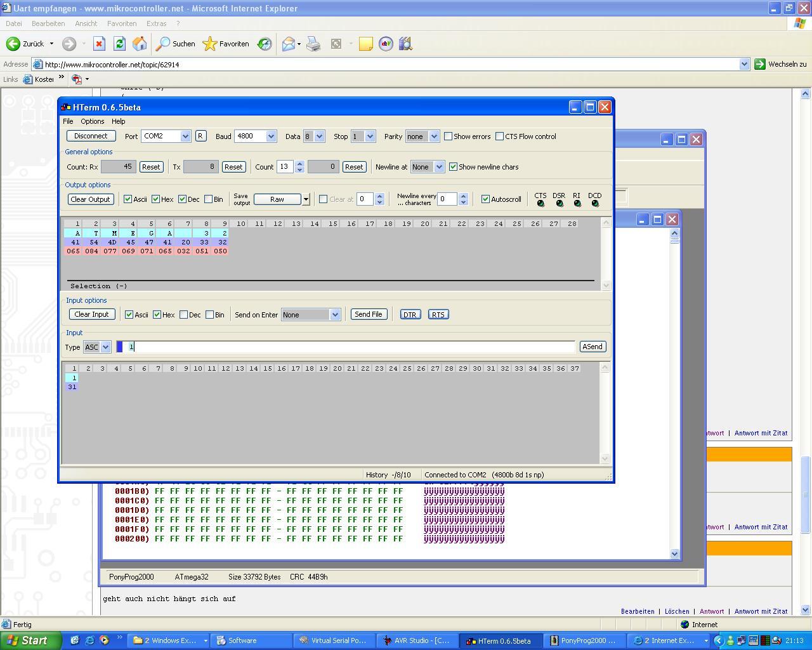The width and height of the screenshot is (812, 650).
Task: Open the Port COM2 dropdown
Action: click(x=185, y=136)
